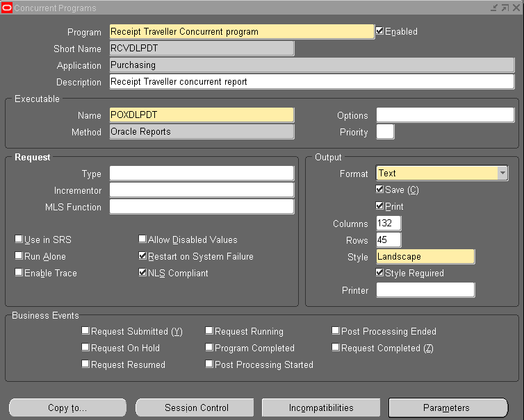The image size is (524, 420).
Task: Turn on Enable Trace
Action: click(x=19, y=272)
